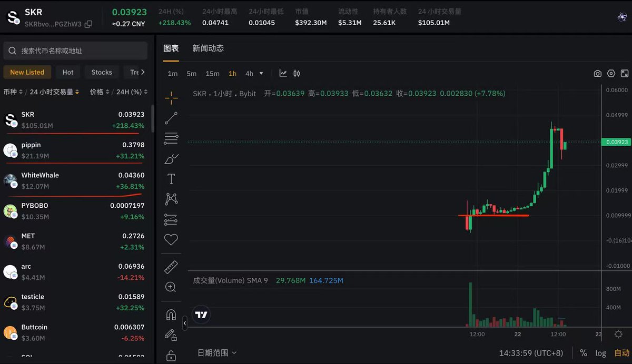The image size is (632, 364).
Task: Open the 日期范围 date range dropdown
Action: click(217, 352)
